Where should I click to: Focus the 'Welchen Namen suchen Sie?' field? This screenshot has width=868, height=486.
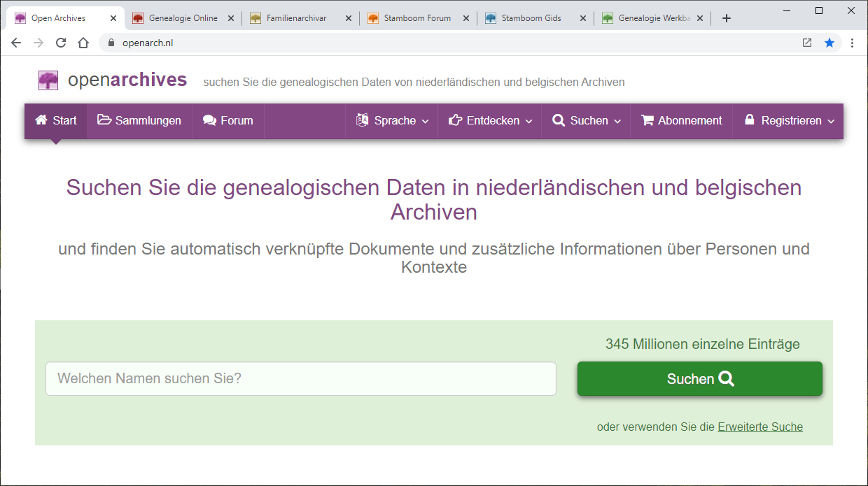[301, 378]
